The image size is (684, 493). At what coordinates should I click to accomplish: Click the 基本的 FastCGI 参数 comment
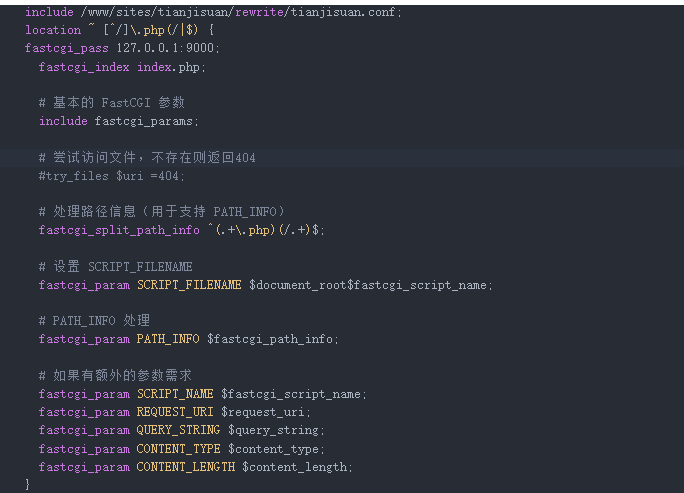(x=111, y=103)
